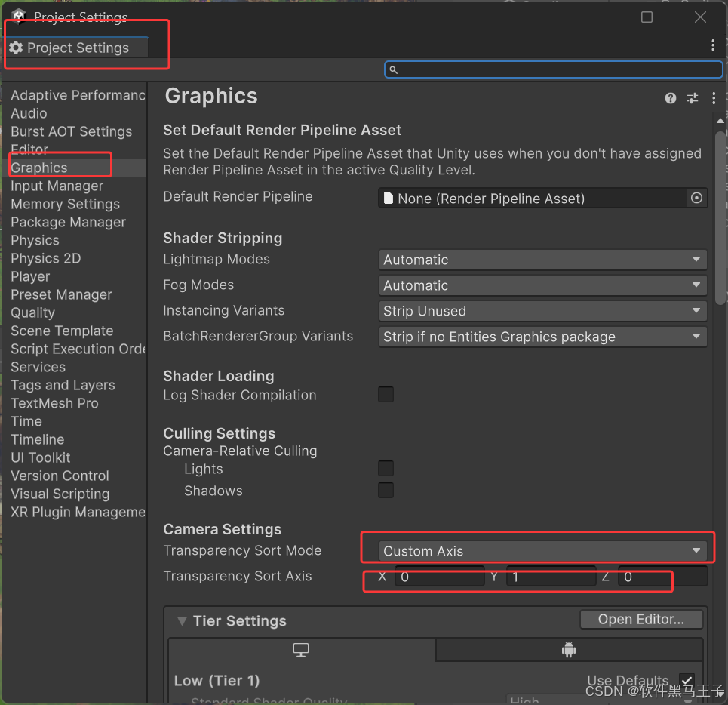
Task: Click the Transparency Sort Axis Y field
Action: (551, 577)
